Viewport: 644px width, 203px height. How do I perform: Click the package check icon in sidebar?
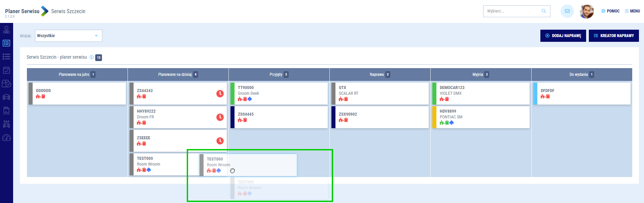[6, 84]
